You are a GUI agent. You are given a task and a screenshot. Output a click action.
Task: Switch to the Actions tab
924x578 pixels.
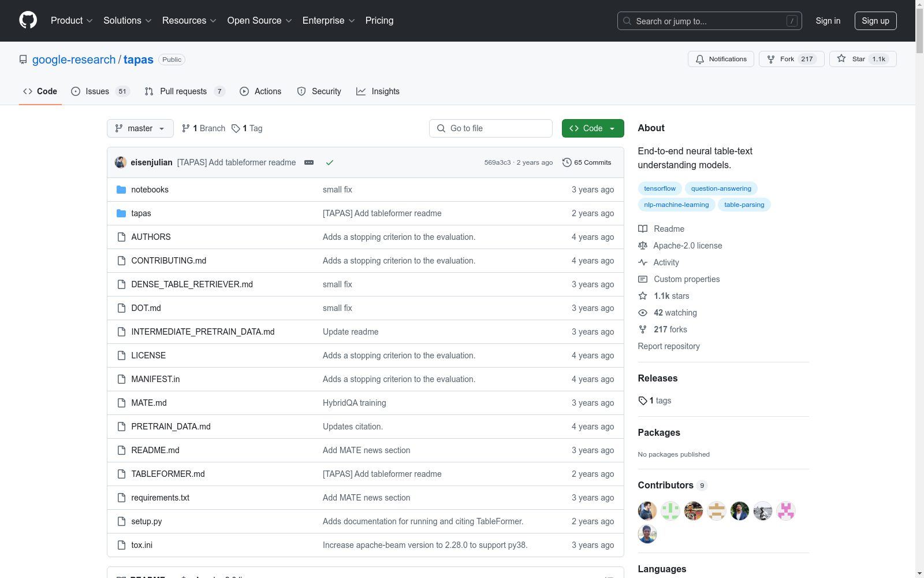tap(260, 91)
